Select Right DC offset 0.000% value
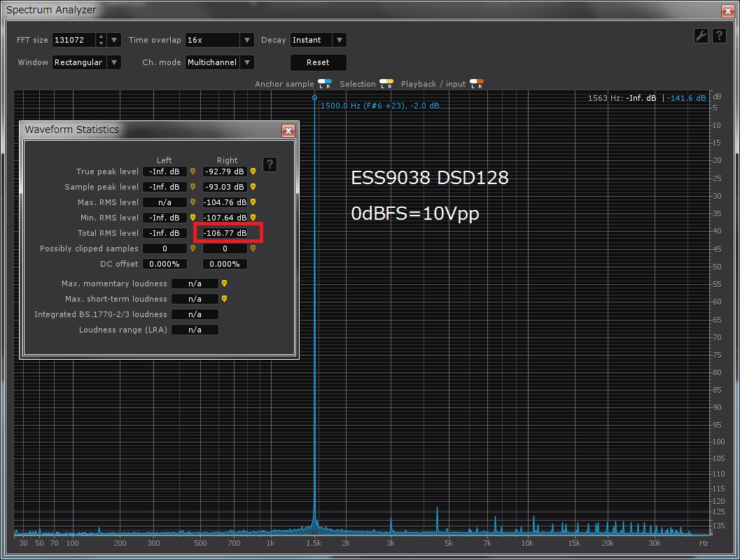This screenshot has height=560, width=740. pos(225,264)
